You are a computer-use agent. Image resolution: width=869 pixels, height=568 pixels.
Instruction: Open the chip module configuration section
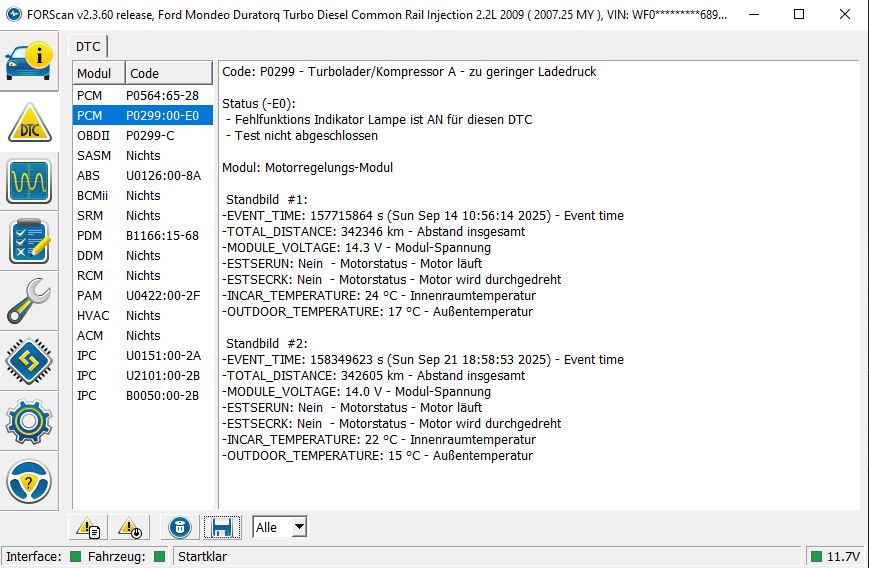click(30, 362)
